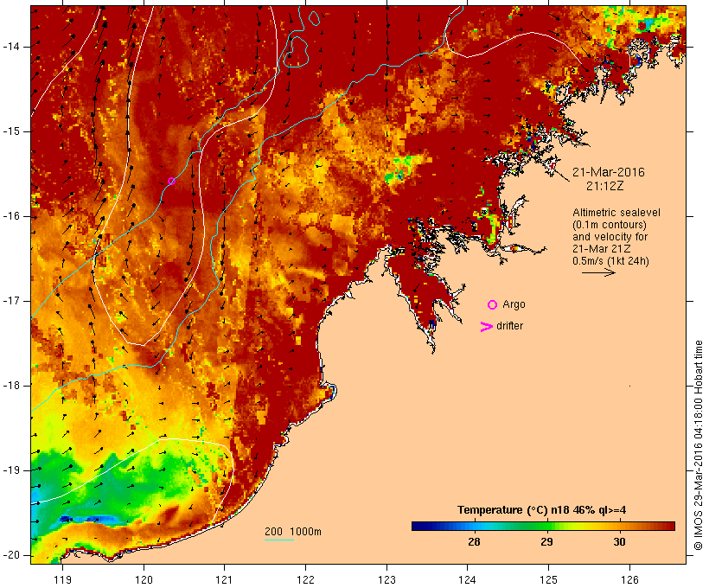
Task: Click latitude axis label '-16'
Action: (10, 216)
